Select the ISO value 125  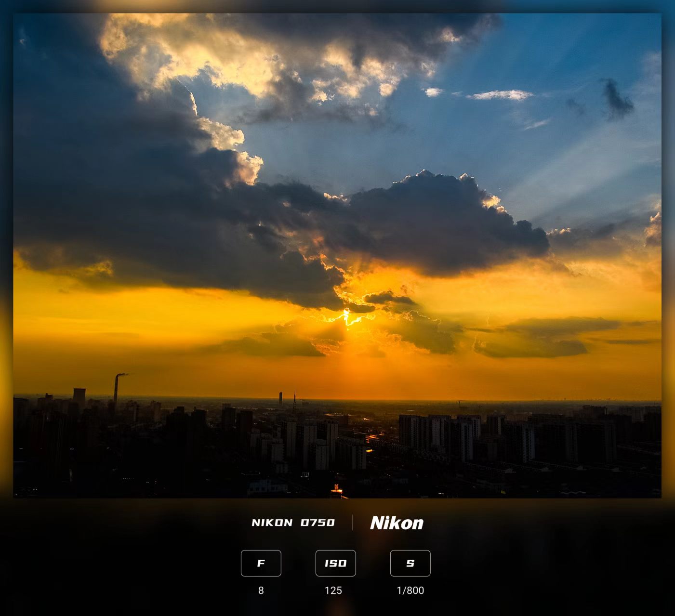click(x=333, y=590)
